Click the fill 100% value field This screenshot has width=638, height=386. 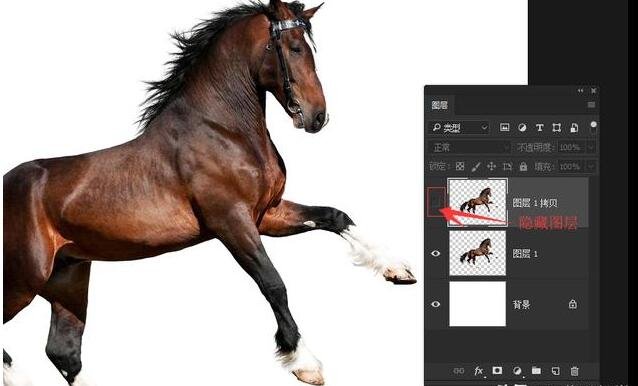click(570, 167)
